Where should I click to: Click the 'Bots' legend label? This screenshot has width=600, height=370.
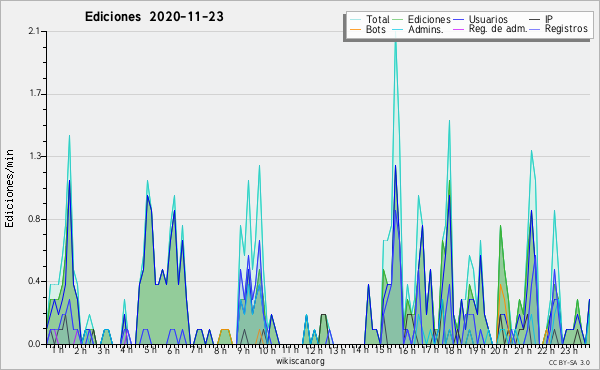point(375,29)
